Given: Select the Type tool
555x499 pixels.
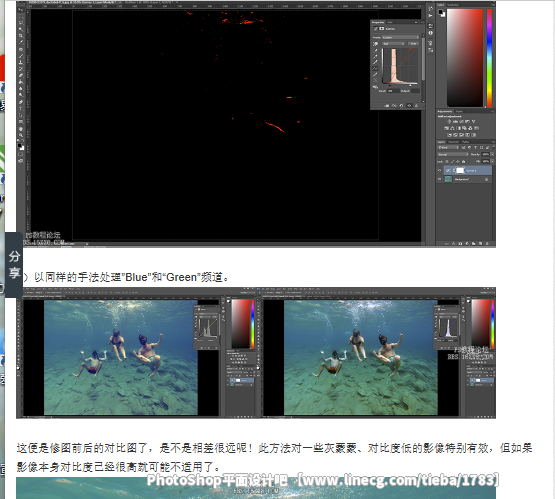Looking at the screenshot, I should 21,109.
